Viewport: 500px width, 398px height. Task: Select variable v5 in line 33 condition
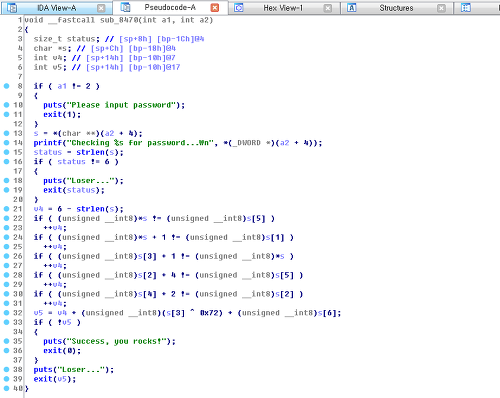click(67, 322)
